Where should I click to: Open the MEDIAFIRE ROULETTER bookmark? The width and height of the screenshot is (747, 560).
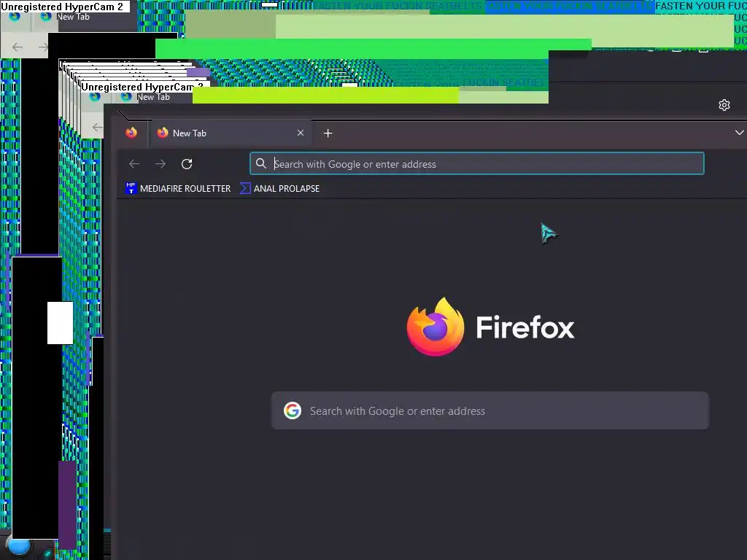tap(178, 189)
